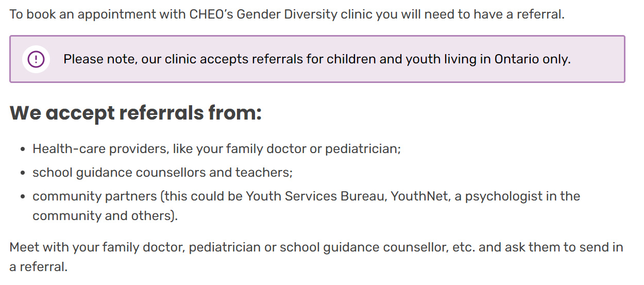The width and height of the screenshot is (644, 285).
Task: Click the 'Meet with your family doctor' paragraph
Action: click(x=316, y=257)
